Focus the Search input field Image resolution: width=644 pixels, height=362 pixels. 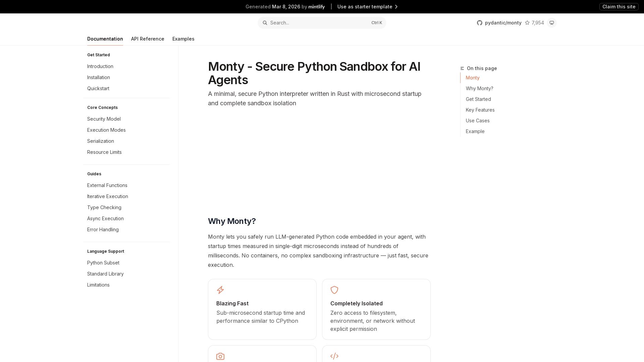pos(322,23)
